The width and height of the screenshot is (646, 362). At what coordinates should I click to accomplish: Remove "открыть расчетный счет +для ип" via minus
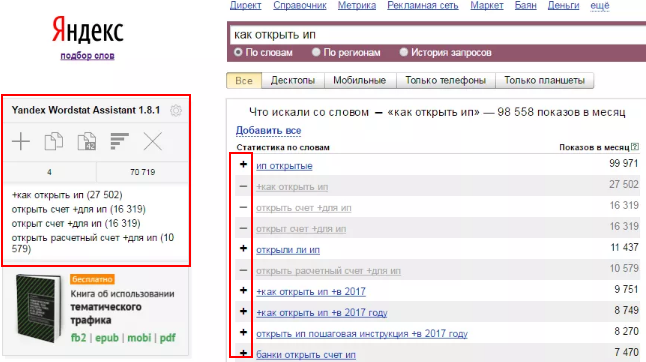pos(243,270)
